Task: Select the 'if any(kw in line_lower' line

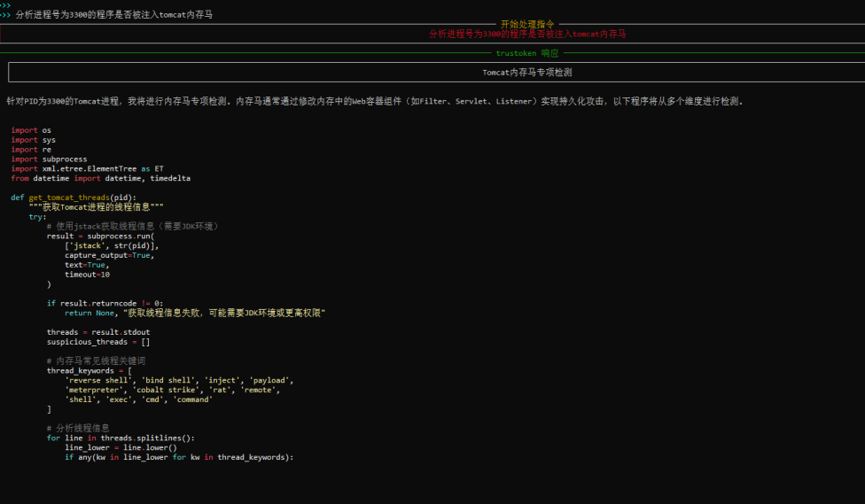Action: (x=179, y=457)
